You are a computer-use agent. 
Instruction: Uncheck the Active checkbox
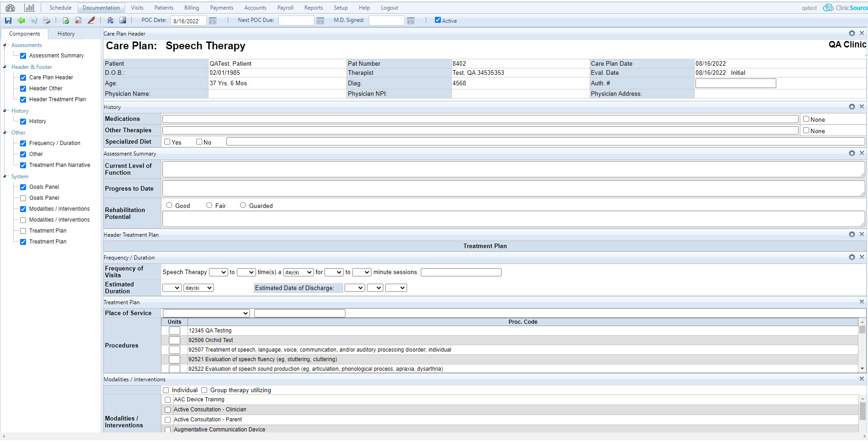point(439,20)
